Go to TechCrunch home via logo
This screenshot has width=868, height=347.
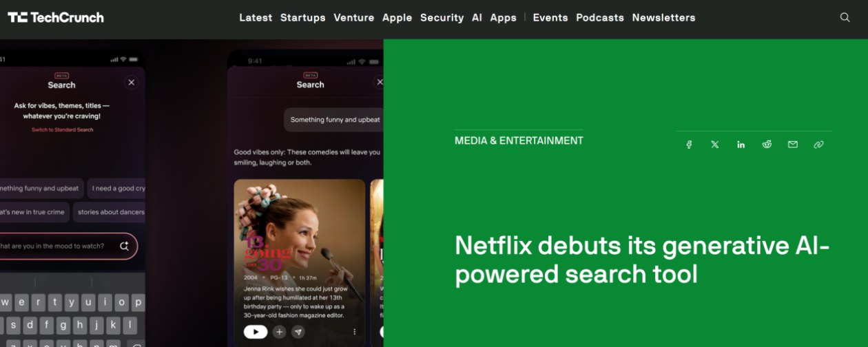tap(56, 17)
